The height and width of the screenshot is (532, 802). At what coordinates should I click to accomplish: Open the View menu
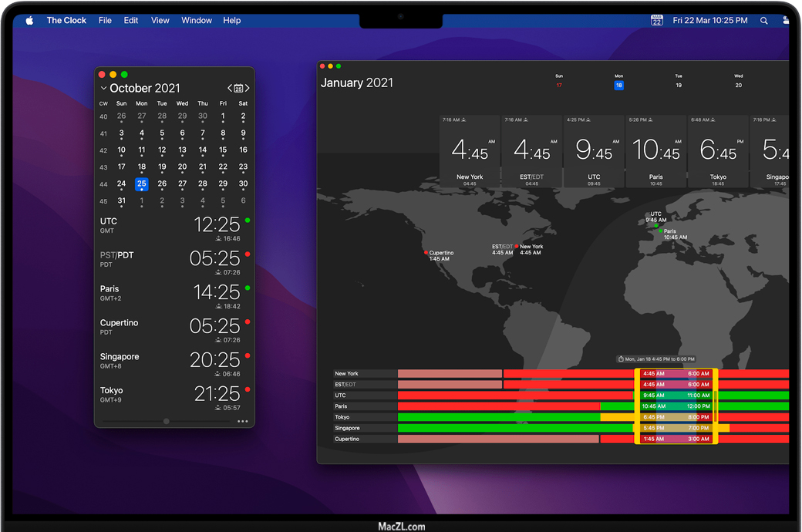(x=160, y=21)
